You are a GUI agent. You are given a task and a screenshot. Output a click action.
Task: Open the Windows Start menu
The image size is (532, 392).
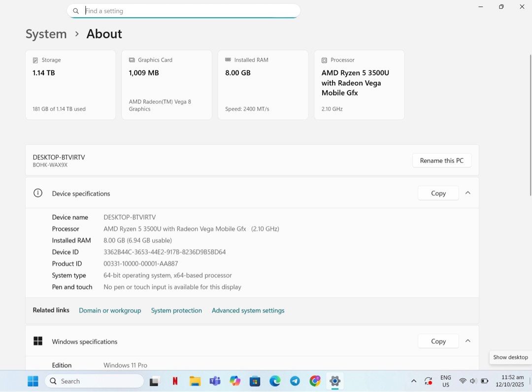point(33,381)
